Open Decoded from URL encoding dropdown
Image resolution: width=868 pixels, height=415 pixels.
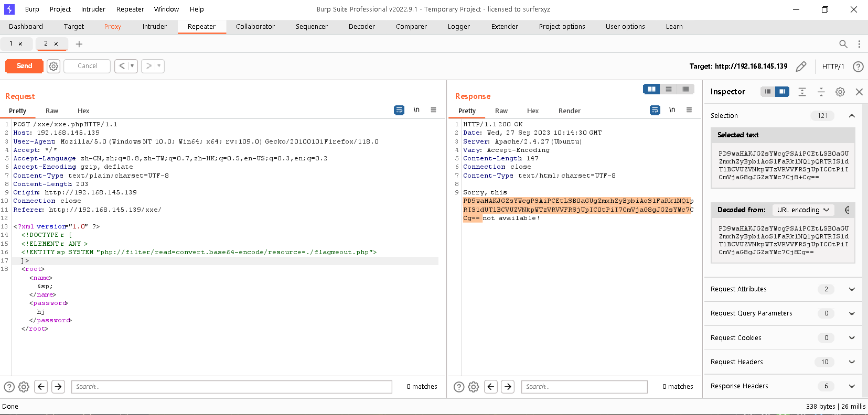point(803,210)
